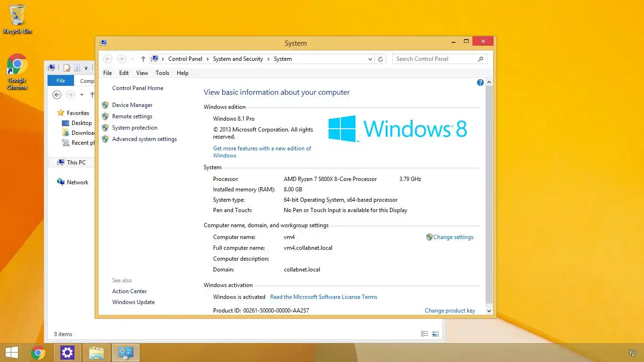
Task: Open Chrome from the taskbar
Action: point(38,353)
